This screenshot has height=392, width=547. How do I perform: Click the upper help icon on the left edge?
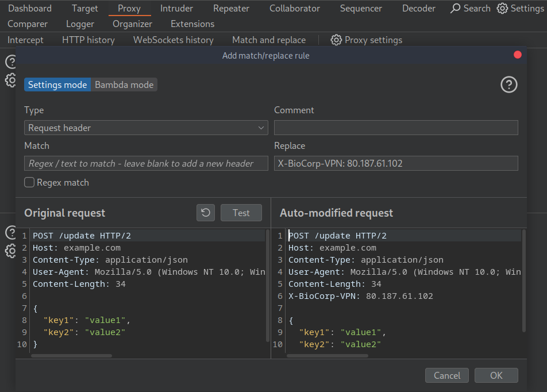point(10,62)
